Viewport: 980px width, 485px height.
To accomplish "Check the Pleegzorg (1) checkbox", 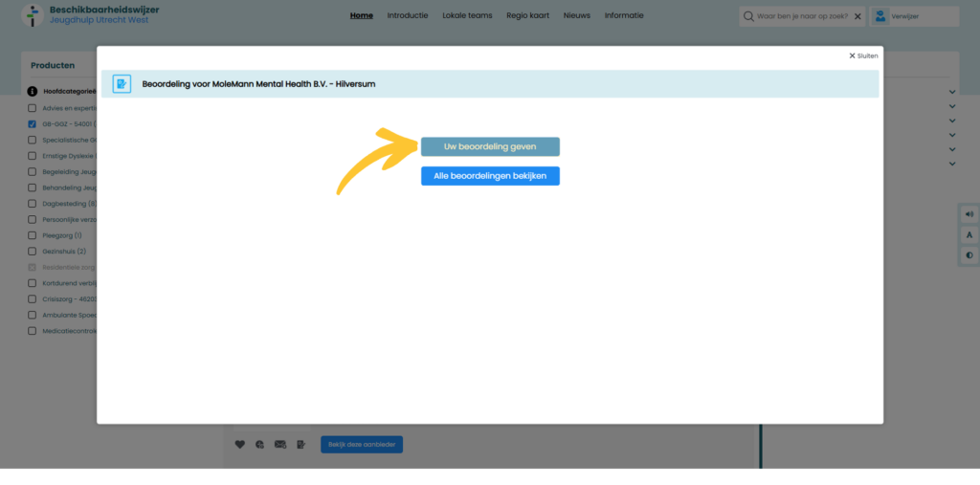I will (x=32, y=235).
